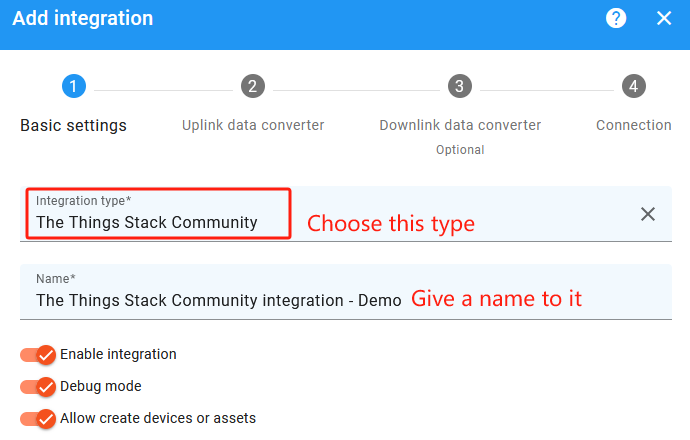Click the Optional text under Downlink

[x=460, y=150]
